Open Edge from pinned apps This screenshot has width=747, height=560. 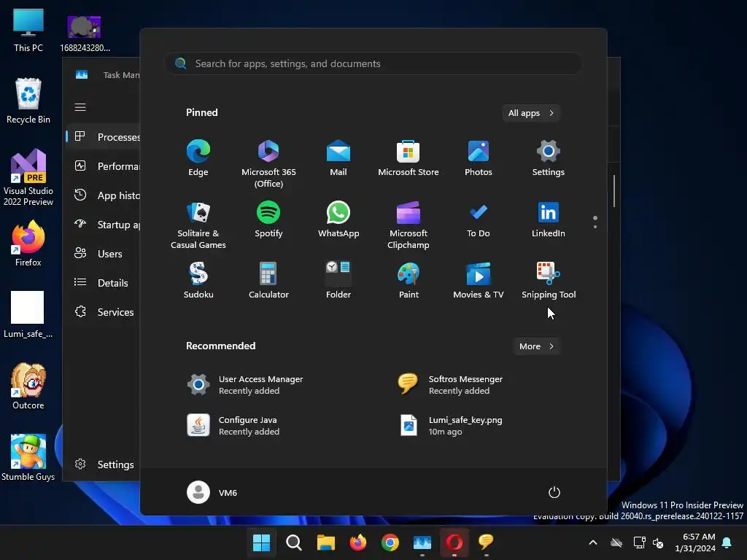198,158
